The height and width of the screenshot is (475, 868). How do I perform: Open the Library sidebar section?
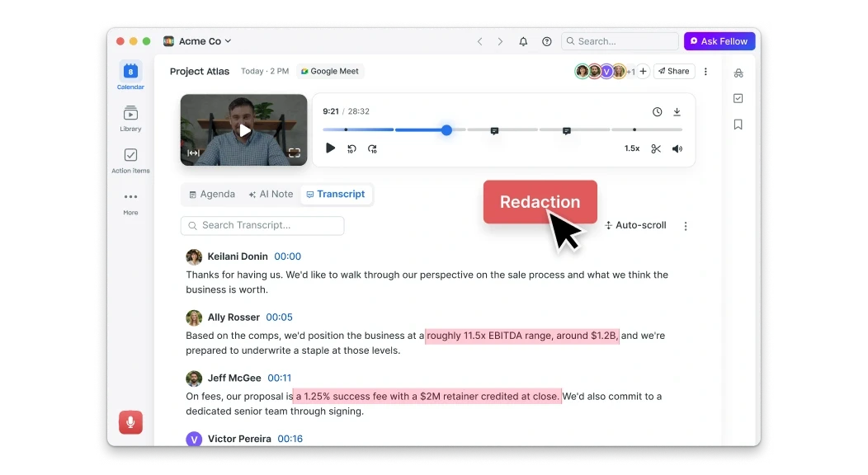[130, 118]
